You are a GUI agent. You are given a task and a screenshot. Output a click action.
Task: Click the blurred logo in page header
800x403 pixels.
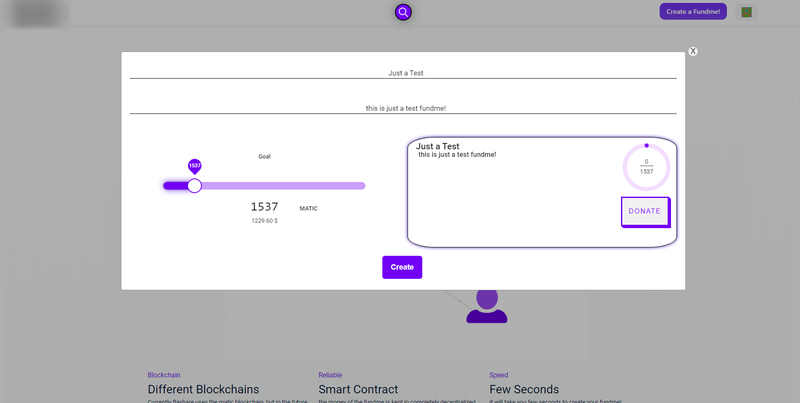point(36,14)
